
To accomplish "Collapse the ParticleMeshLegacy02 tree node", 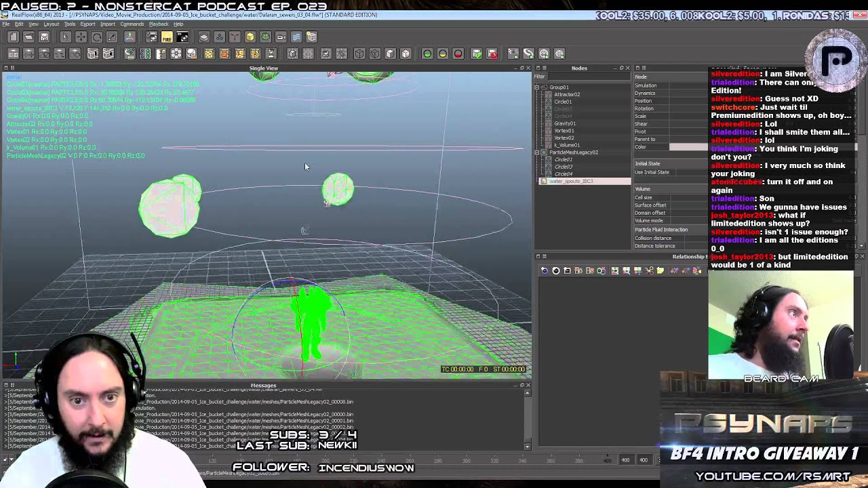I will point(537,152).
